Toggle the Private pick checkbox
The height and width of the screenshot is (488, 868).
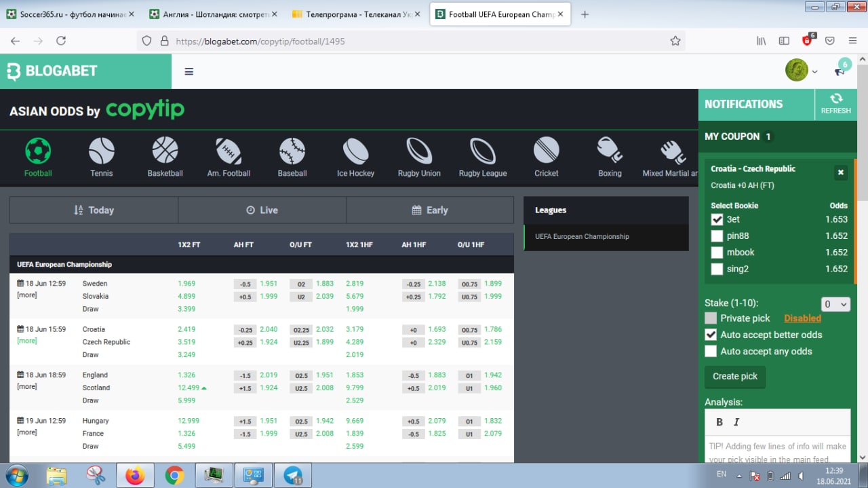[711, 318]
